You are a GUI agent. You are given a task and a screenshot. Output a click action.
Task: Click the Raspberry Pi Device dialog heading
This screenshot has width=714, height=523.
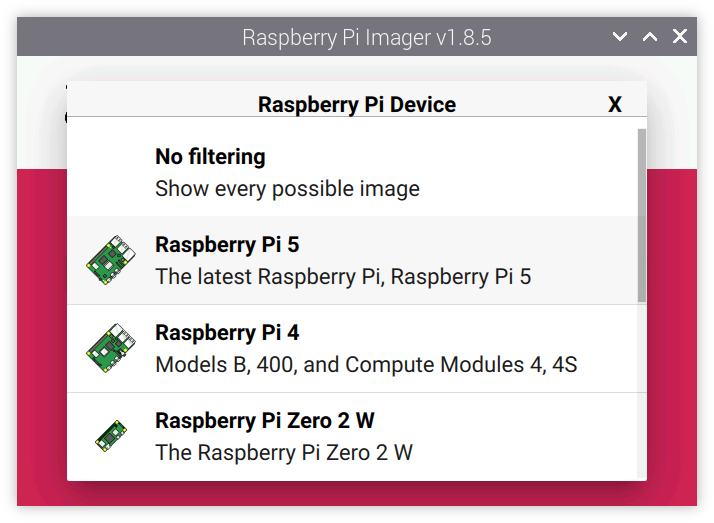click(357, 105)
